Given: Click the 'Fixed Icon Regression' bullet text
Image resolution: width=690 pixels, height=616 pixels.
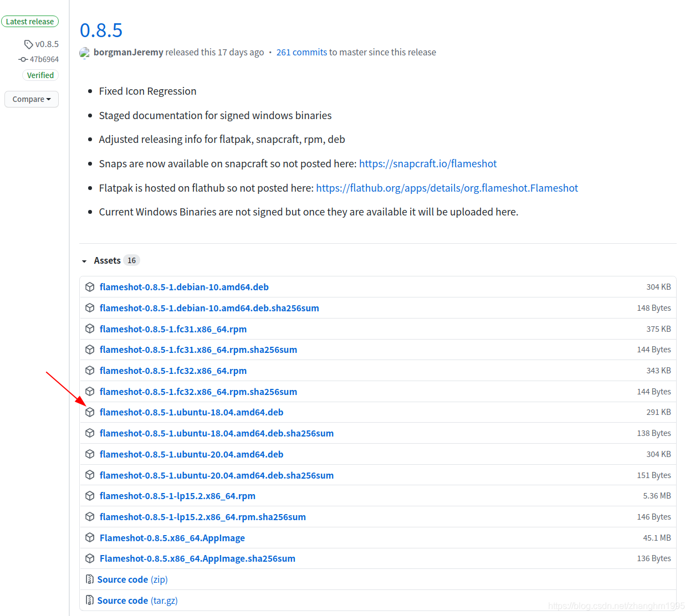Looking at the screenshot, I should pyautogui.click(x=147, y=91).
